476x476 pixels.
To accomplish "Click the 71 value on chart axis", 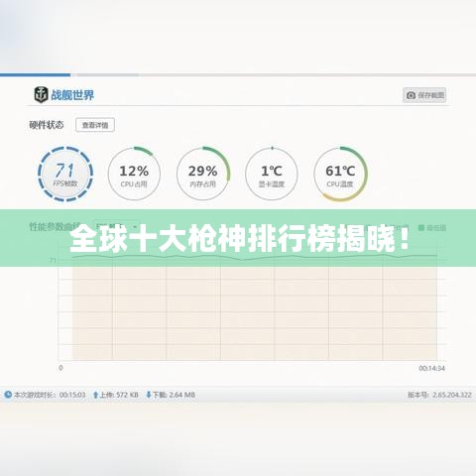I will pyautogui.click(x=53, y=260).
